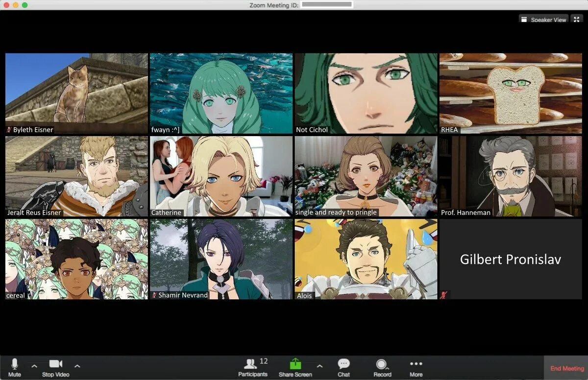The height and width of the screenshot is (380, 588).
Task: Click the End Meeting button
Action: pos(567,368)
